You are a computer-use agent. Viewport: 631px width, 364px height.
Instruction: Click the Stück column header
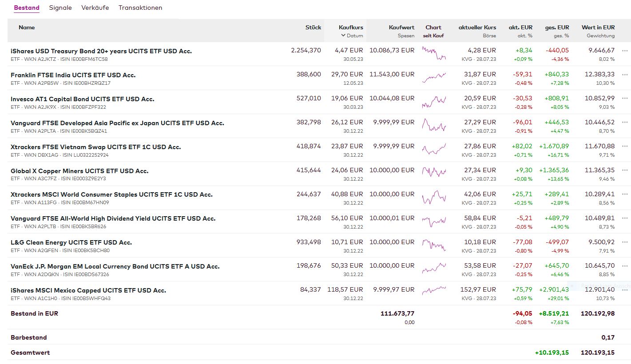pos(313,28)
